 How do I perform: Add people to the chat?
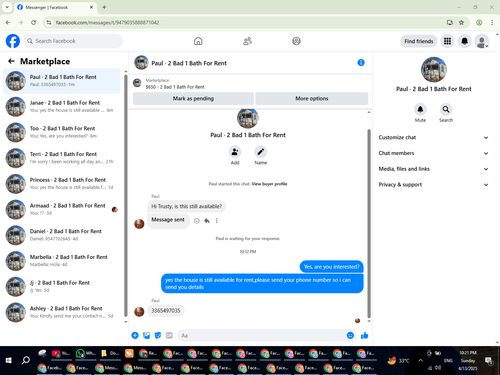(235, 152)
